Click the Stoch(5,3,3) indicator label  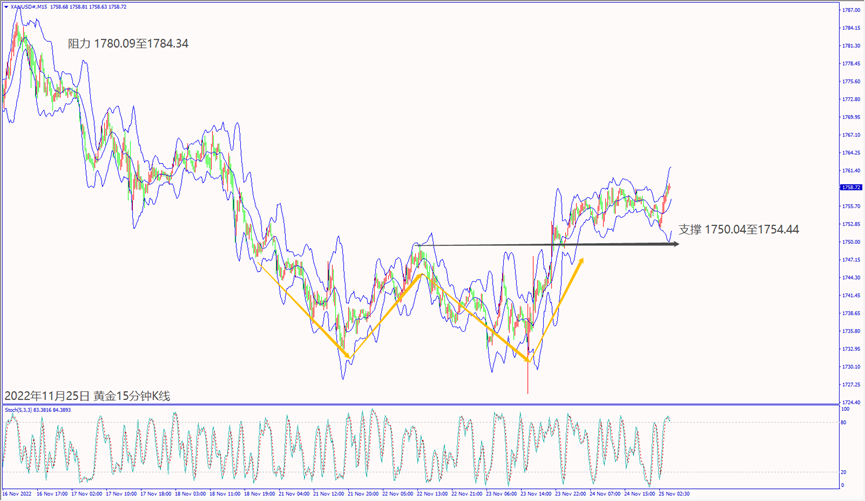pyautogui.click(x=20, y=410)
